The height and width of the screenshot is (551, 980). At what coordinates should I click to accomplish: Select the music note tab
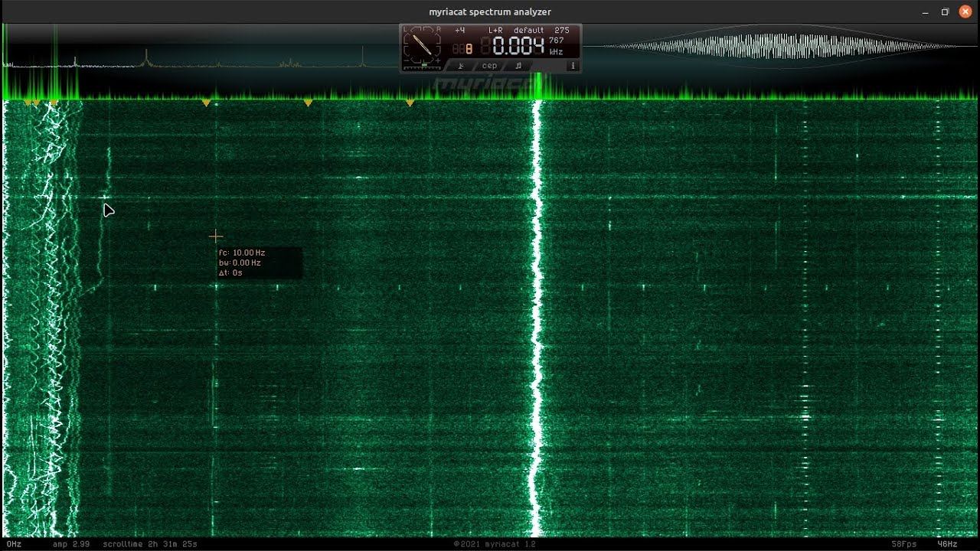coord(518,66)
